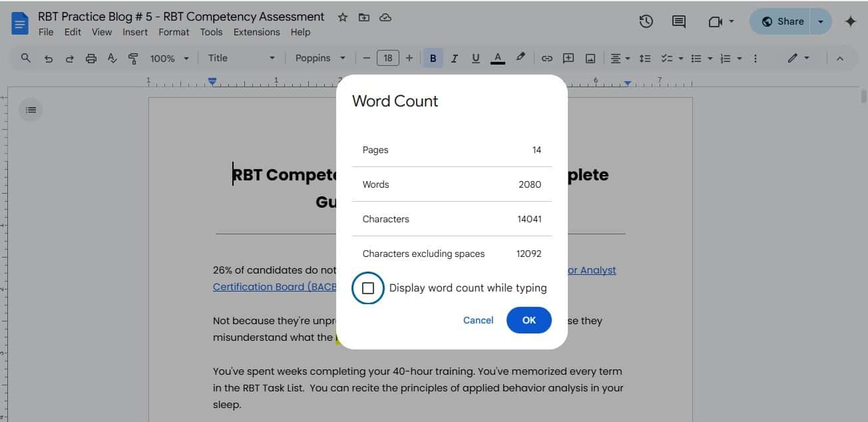This screenshot has height=422, width=868.
Task: Open the text highlight color tool
Action: tap(521, 58)
